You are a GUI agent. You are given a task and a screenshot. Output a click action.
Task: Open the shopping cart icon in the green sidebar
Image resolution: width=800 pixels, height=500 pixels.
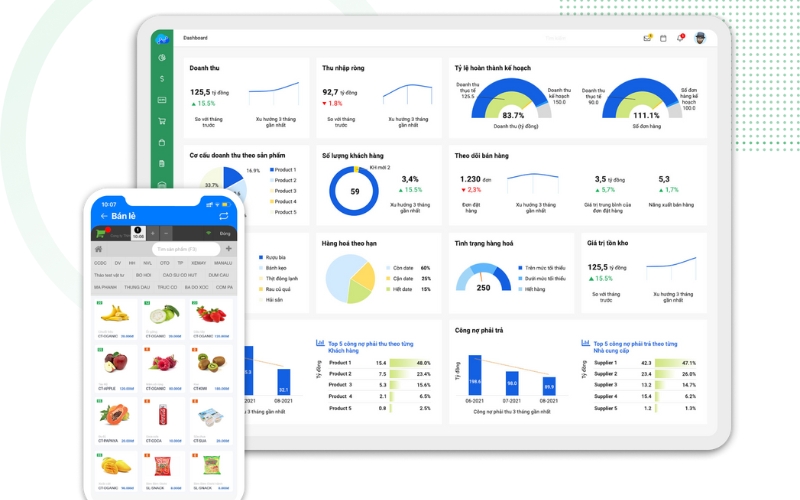tap(162, 121)
